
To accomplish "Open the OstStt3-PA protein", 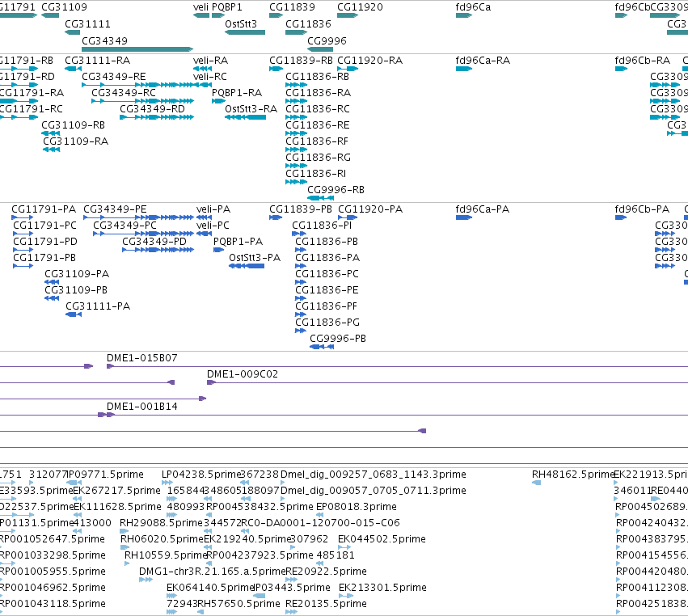I will coord(255,258).
